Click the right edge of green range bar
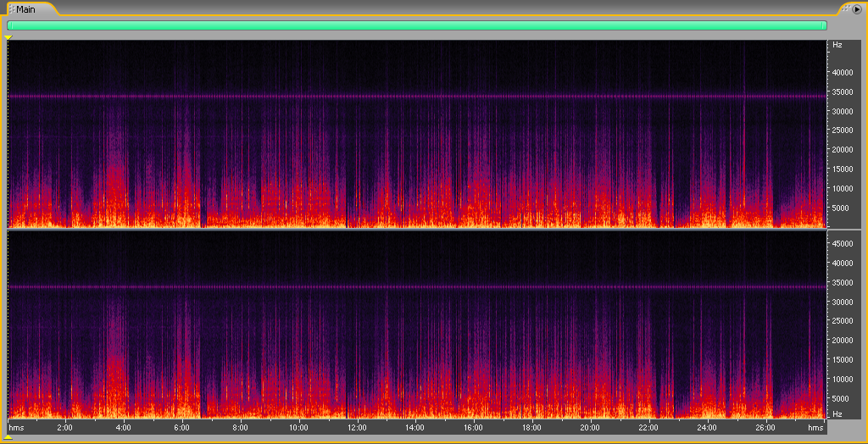Screen dimensions: 868x444 pyautogui.click(x=825, y=25)
